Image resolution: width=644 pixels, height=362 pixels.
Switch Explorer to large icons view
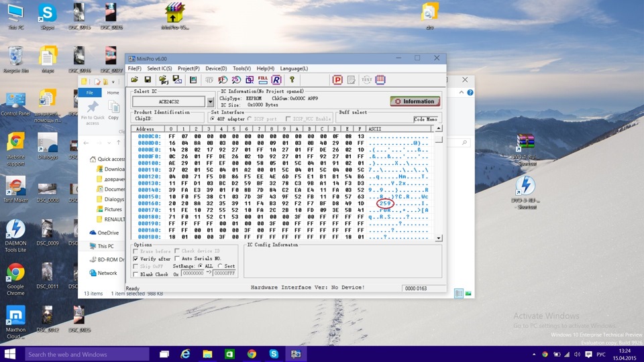click(x=468, y=293)
